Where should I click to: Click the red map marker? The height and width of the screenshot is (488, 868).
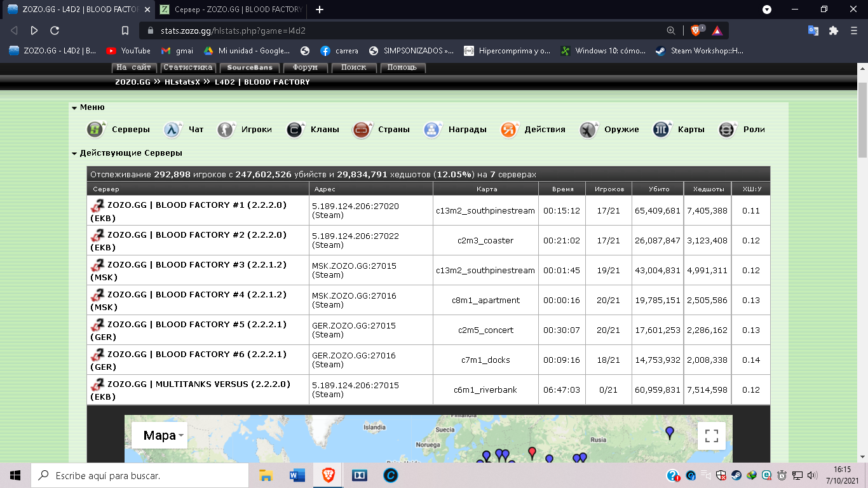coord(532,453)
